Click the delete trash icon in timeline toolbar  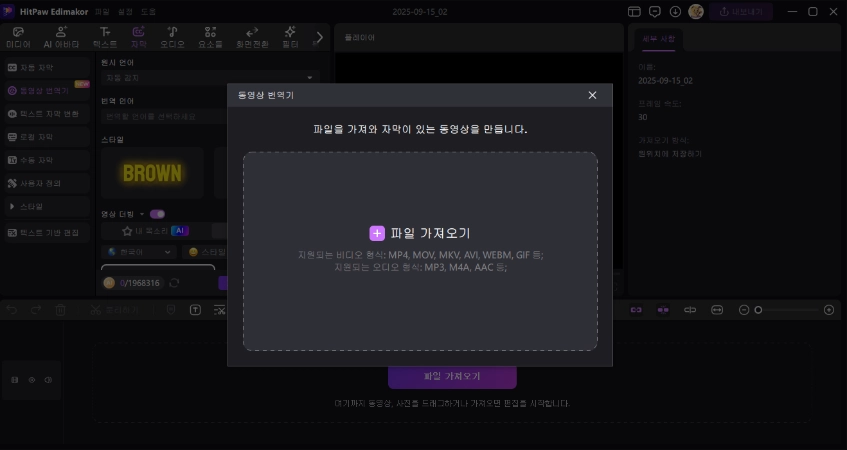click(x=61, y=310)
